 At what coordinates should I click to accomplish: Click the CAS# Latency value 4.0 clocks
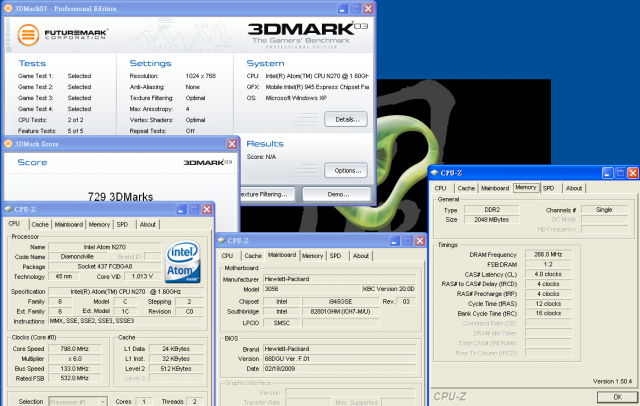pyautogui.click(x=548, y=274)
